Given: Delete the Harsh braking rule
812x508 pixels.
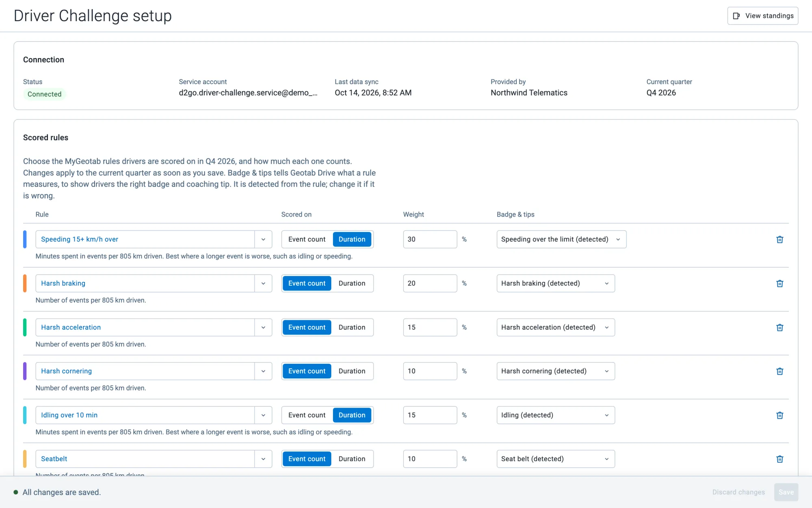Looking at the screenshot, I should pyautogui.click(x=780, y=283).
